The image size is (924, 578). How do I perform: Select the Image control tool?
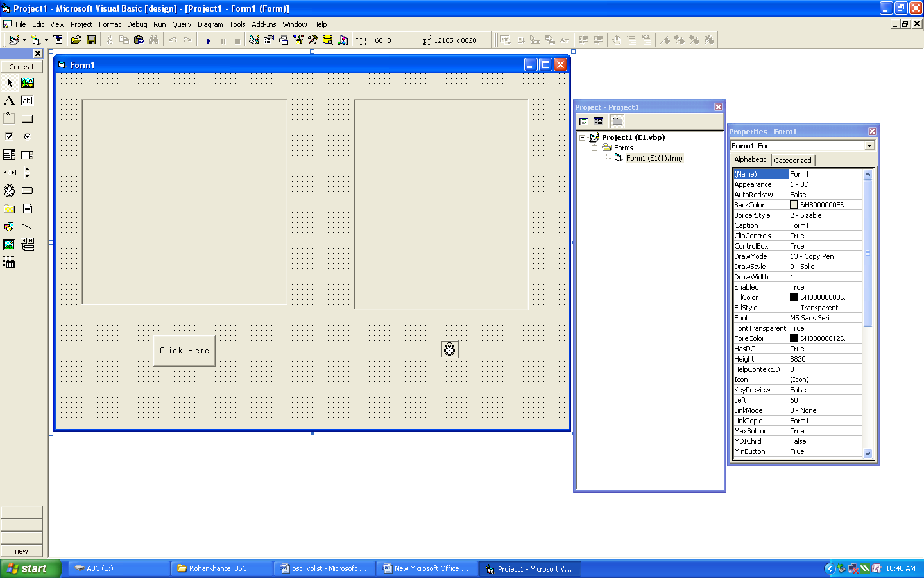(10, 245)
